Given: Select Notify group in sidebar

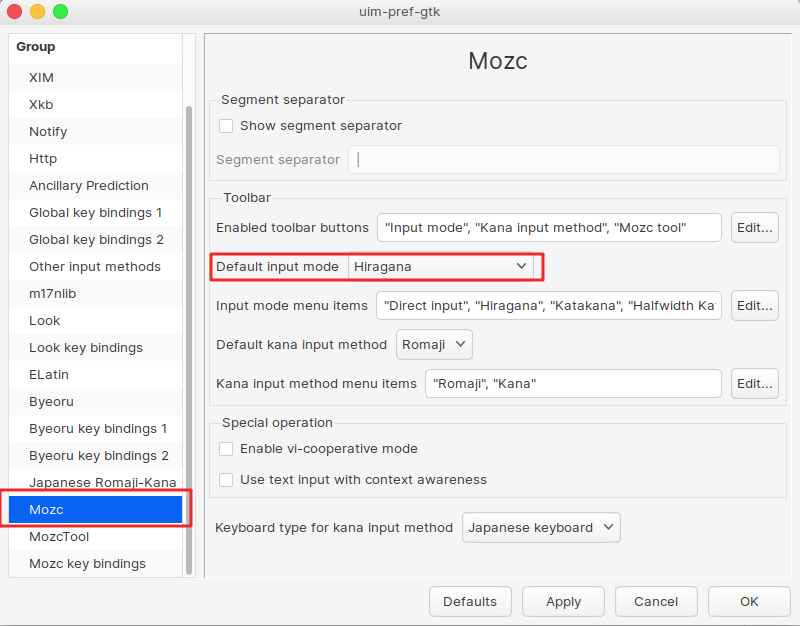Looking at the screenshot, I should tap(95, 132).
